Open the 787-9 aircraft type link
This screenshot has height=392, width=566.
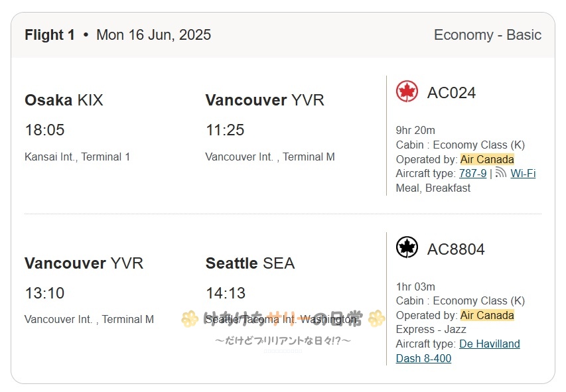(x=472, y=173)
